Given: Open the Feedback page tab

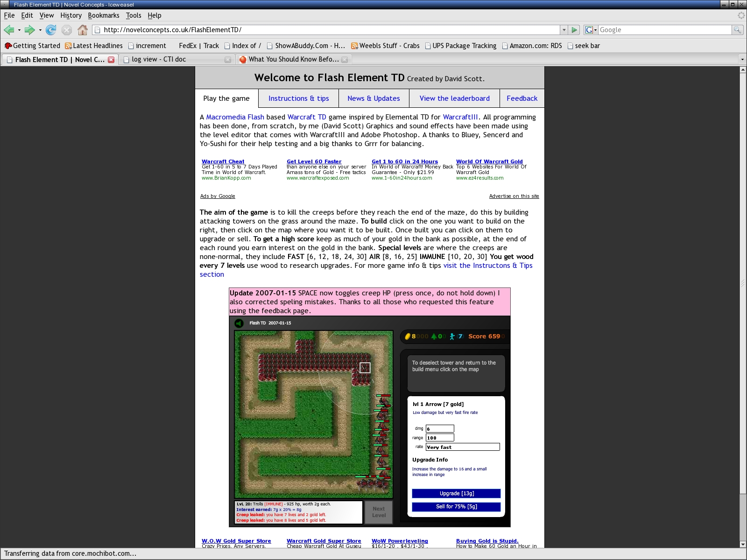Looking at the screenshot, I should pos(522,98).
